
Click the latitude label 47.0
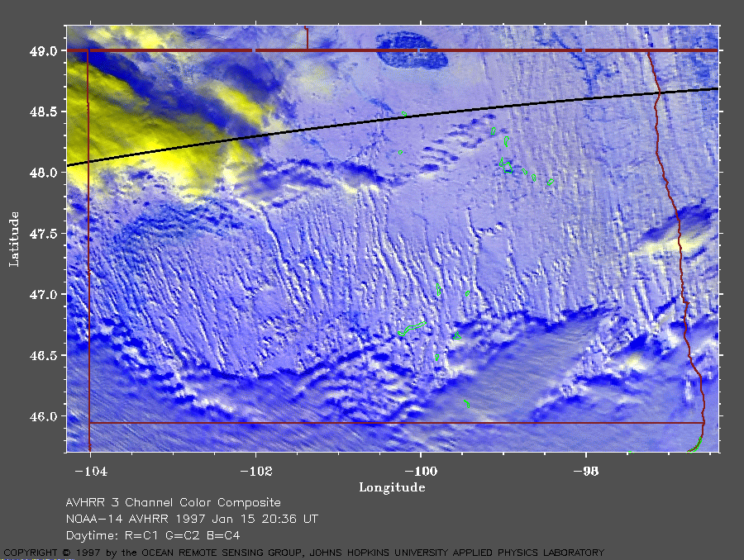click(43, 295)
